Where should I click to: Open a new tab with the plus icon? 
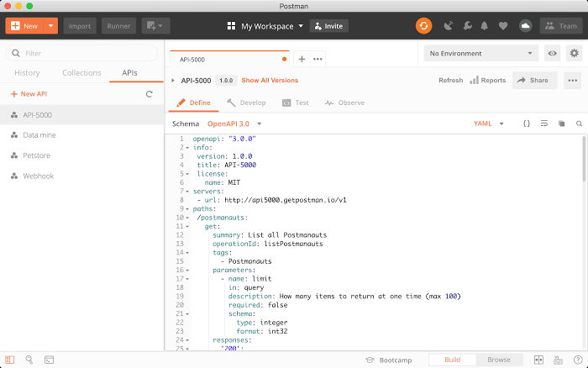(302, 59)
